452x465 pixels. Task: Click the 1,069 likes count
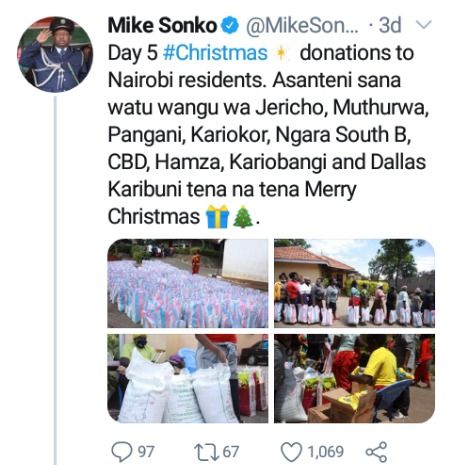[325, 452]
